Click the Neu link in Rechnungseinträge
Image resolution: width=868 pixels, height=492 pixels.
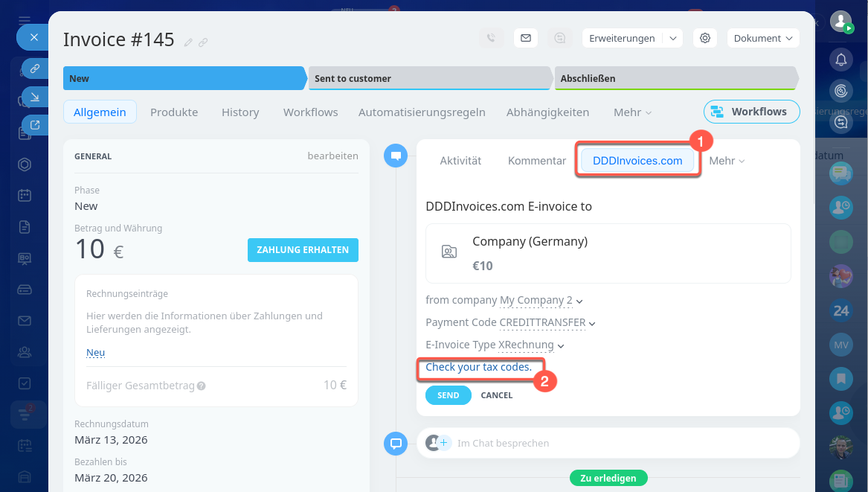(95, 352)
